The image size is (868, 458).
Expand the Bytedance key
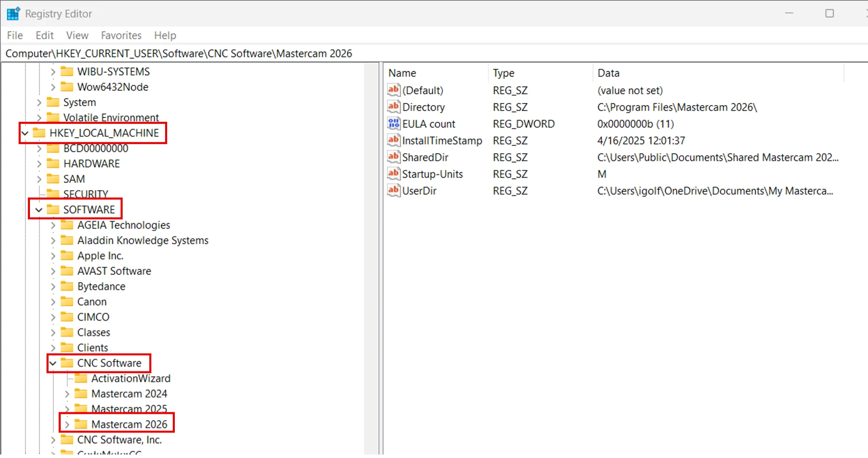53,287
